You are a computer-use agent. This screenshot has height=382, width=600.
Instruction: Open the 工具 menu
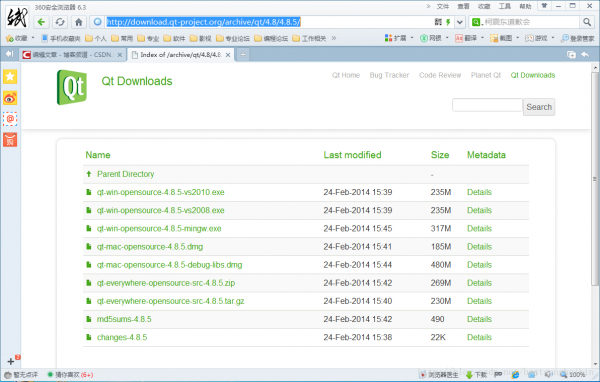tap(505, 6)
